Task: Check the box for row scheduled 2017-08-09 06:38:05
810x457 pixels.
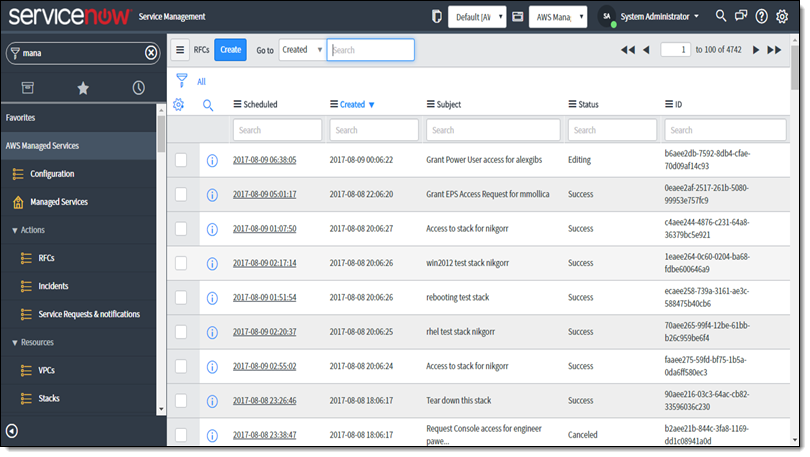Action: tap(181, 160)
